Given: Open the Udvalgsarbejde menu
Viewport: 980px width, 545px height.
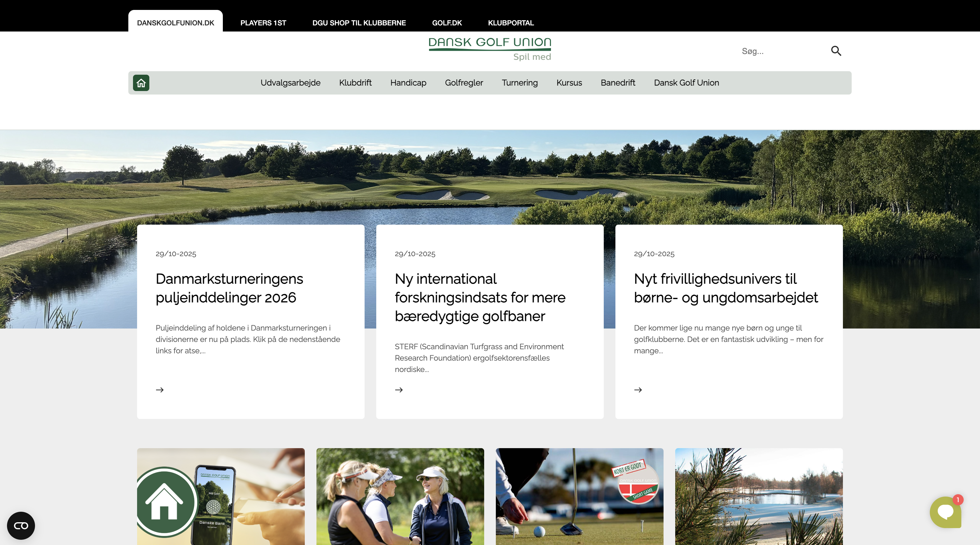Looking at the screenshot, I should 290,83.
